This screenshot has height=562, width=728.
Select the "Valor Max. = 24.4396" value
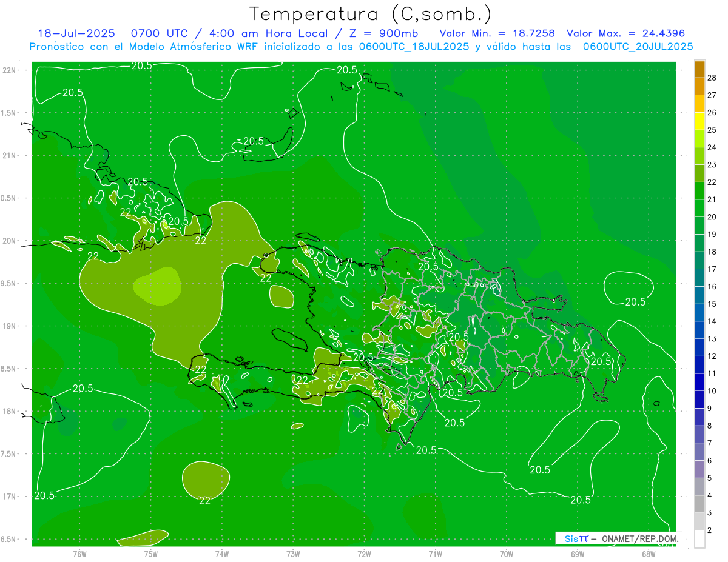click(625, 33)
